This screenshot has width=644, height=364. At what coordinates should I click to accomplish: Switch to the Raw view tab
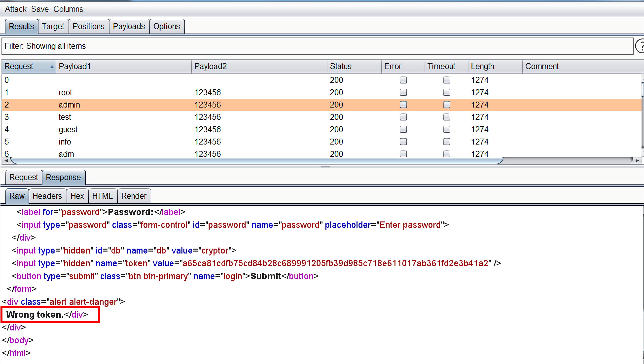pos(17,196)
